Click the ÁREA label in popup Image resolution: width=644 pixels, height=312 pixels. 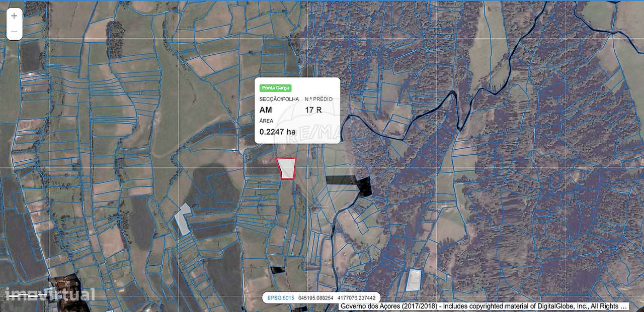click(x=267, y=121)
